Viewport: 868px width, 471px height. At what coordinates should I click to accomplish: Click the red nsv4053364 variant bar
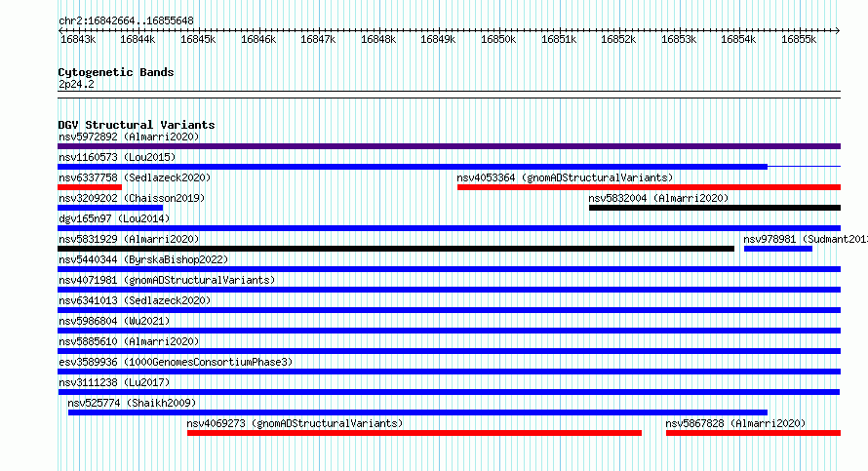tap(649, 187)
